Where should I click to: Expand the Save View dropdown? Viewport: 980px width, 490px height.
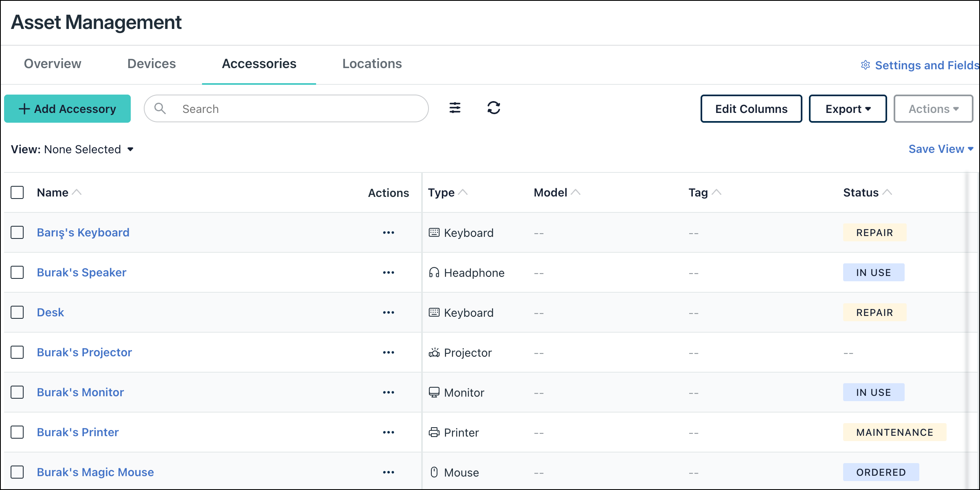pos(941,149)
